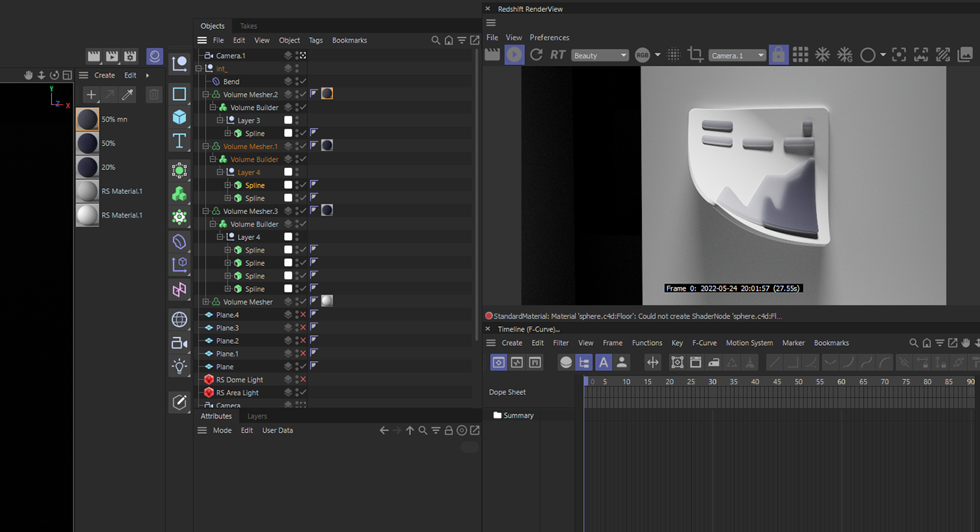980x532 pixels.
Task: Toggle the Bend deformer checkmark
Action: pos(303,82)
